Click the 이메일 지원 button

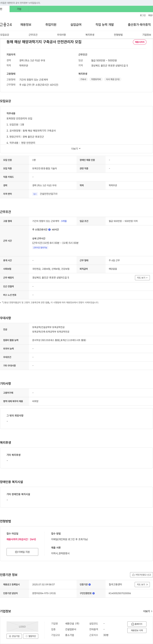(x=22, y=552)
